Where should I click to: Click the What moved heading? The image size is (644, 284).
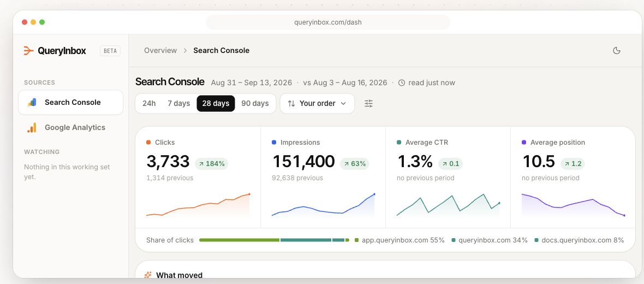(179, 275)
